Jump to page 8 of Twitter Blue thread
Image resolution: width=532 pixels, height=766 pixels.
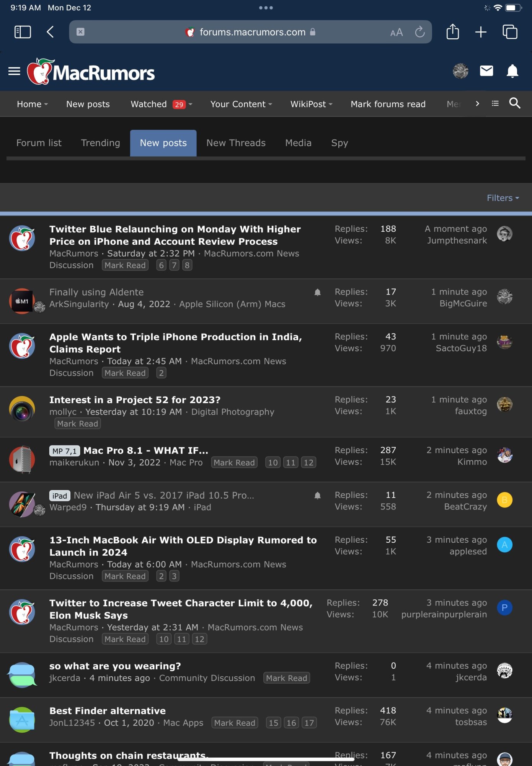(187, 265)
